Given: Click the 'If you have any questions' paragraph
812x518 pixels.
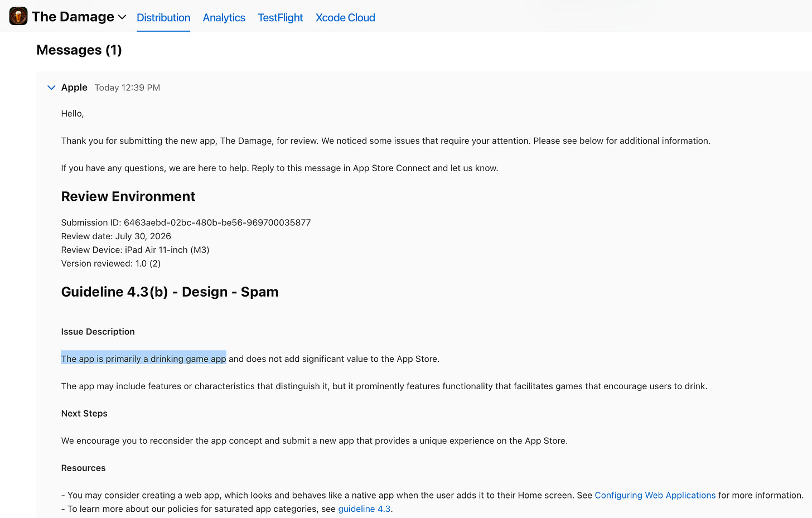Looking at the screenshot, I should (x=279, y=168).
